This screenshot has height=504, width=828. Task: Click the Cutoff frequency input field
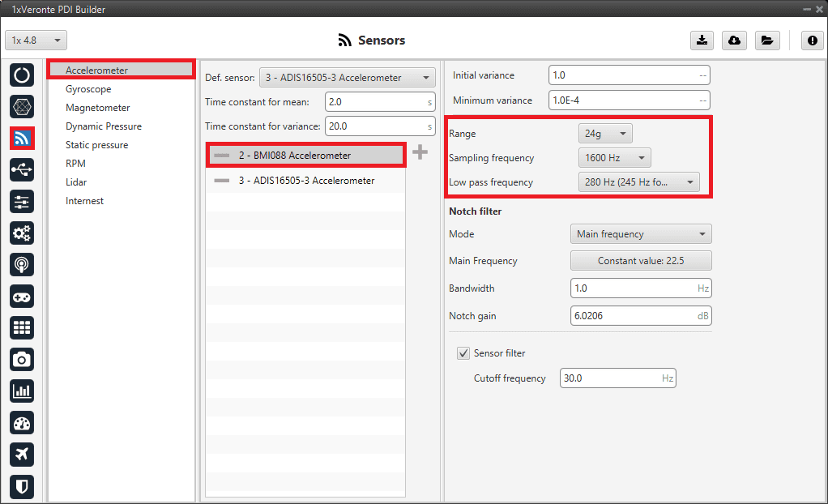tap(617, 378)
